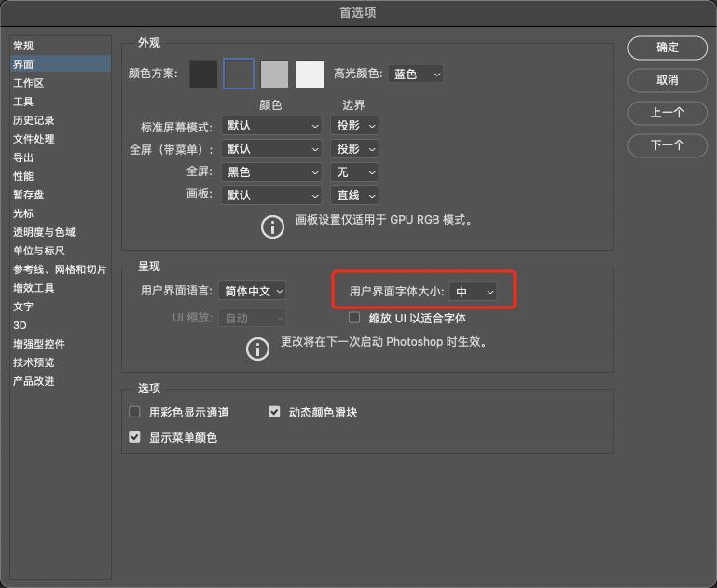Toggle the 用彩色显示通道 checkbox
Image resolution: width=717 pixels, height=588 pixels.
(134, 412)
